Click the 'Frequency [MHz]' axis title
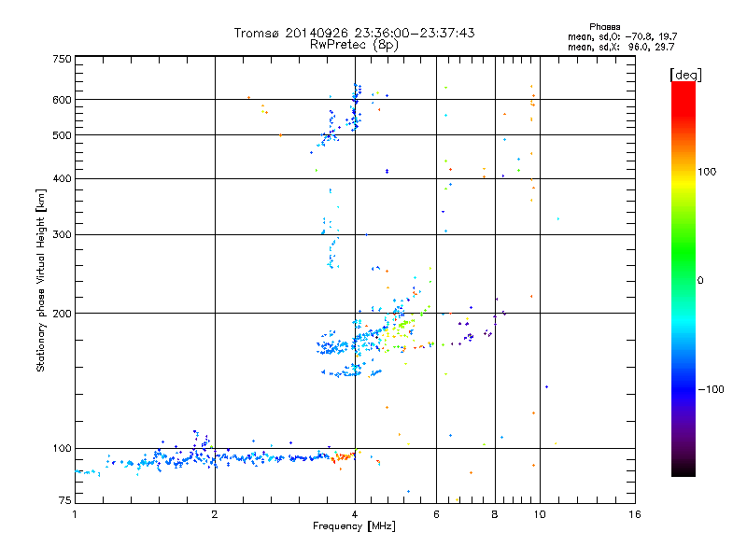747x560 pixels. pos(354,526)
